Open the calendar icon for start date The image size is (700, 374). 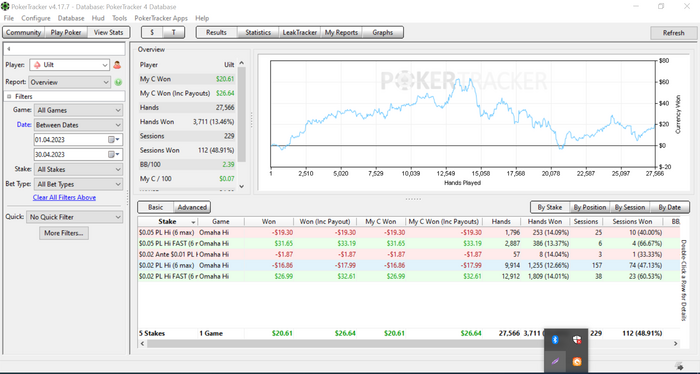(x=112, y=140)
